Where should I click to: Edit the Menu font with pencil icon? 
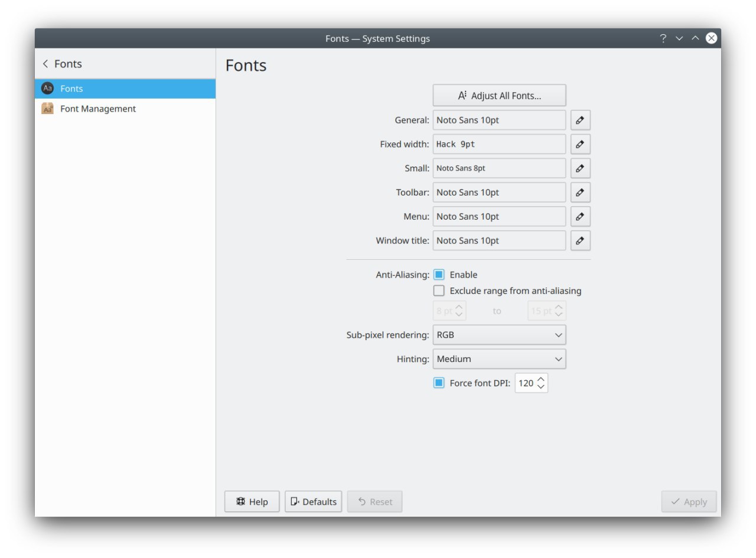580,217
